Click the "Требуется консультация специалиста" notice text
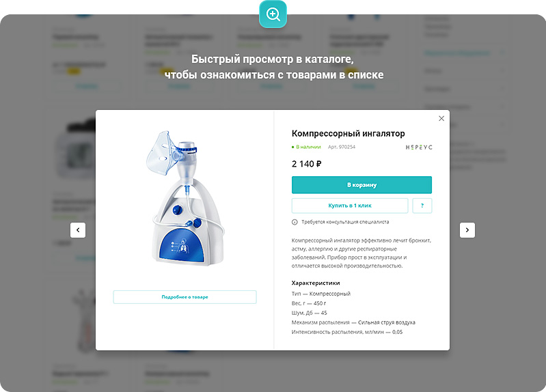 345,222
